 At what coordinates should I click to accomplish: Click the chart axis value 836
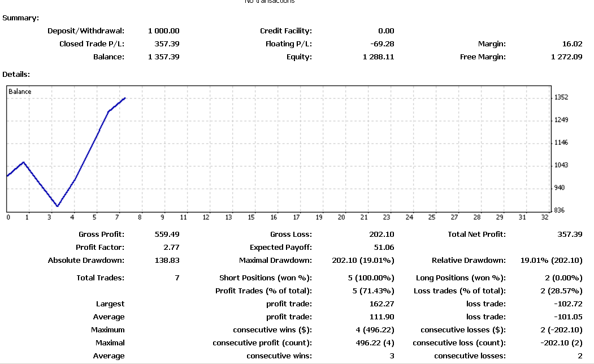point(559,210)
